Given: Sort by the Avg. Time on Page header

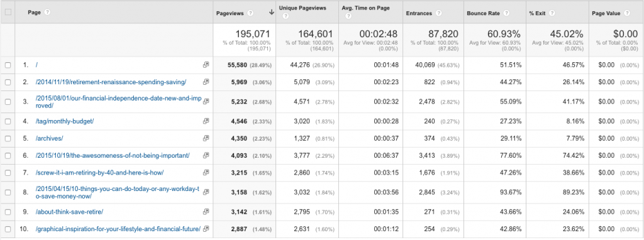Looking at the screenshot, I should click(x=365, y=8).
